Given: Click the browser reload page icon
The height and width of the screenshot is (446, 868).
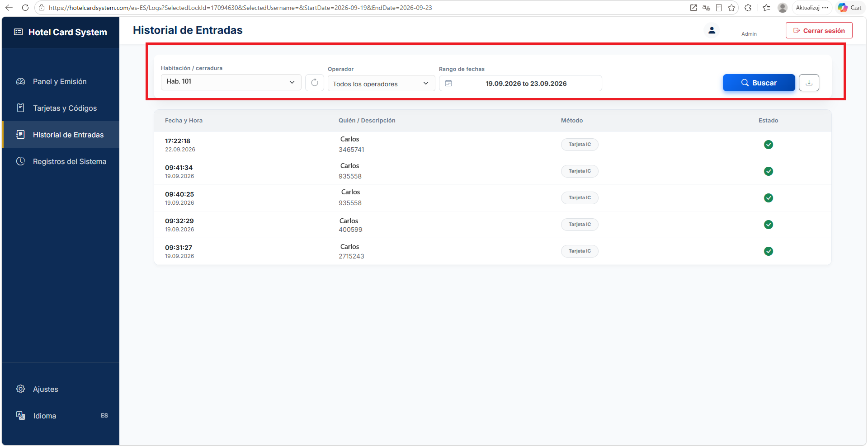Looking at the screenshot, I should click(x=25, y=8).
